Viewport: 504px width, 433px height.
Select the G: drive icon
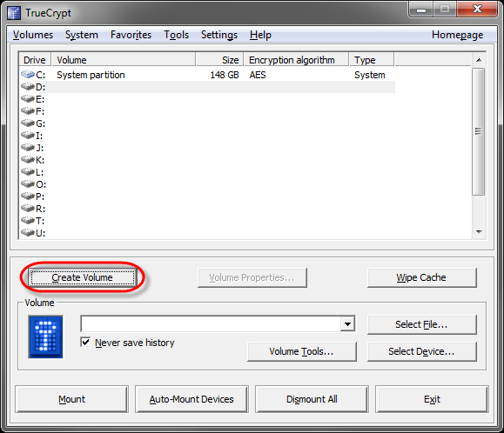tap(28, 123)
